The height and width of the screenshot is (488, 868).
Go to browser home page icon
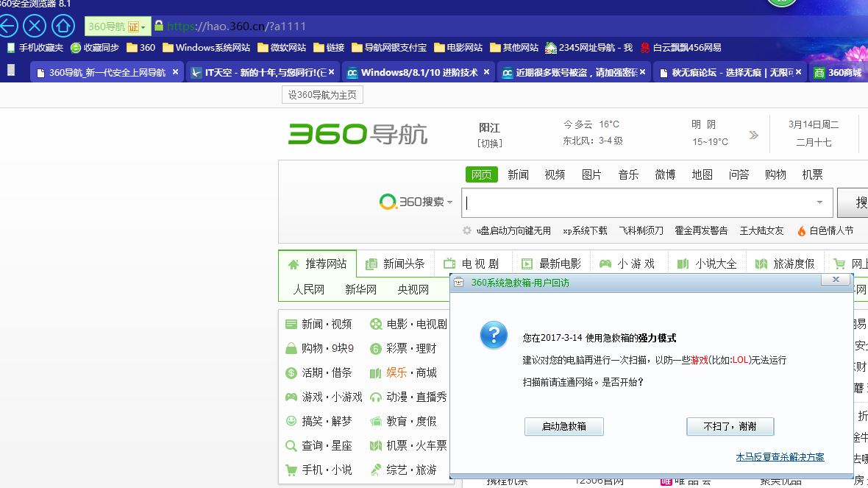pyautogui.click(x=63, y=26)
